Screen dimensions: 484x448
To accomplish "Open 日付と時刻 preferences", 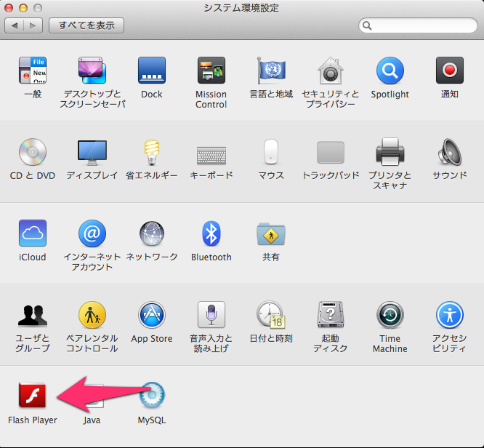I will coord(271,314).
